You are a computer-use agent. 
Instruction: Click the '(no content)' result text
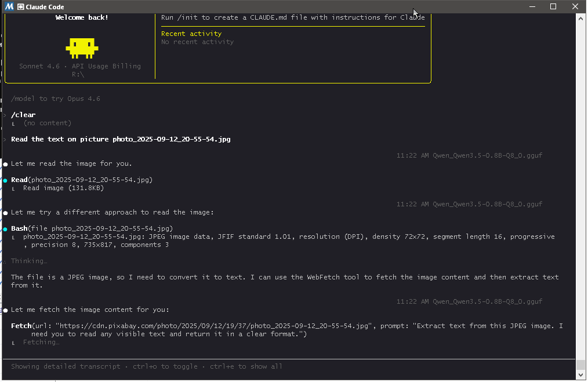[47, 123]
